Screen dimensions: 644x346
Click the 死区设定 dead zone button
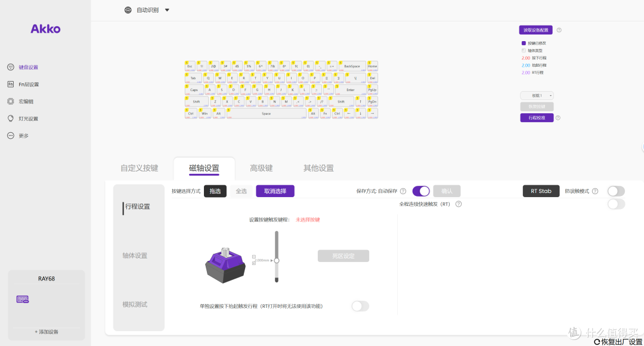pyautogui.click(x=343, y=256)
